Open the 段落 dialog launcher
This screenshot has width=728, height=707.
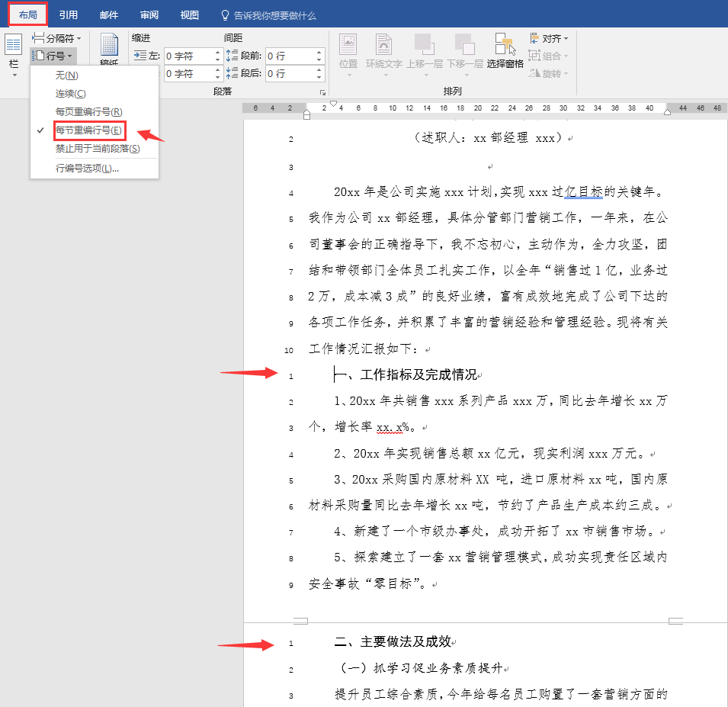click(322, 92)
